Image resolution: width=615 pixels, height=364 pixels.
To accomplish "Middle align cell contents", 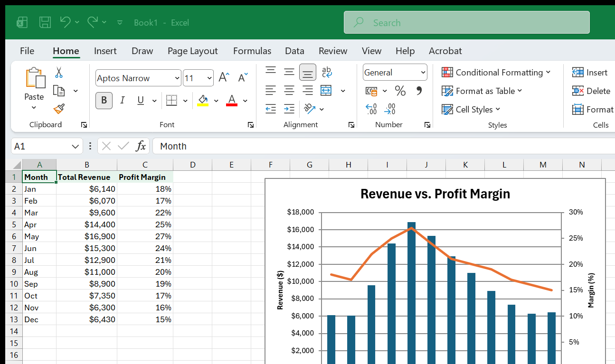I will pos(289,72).
